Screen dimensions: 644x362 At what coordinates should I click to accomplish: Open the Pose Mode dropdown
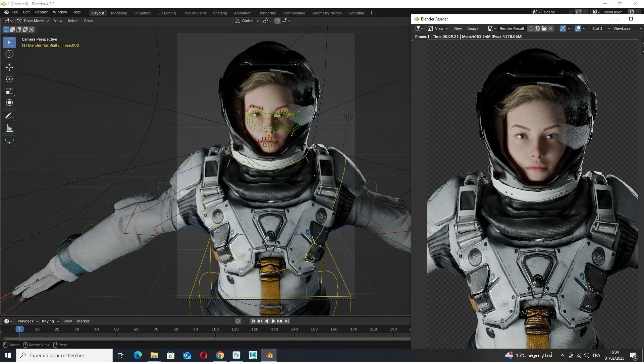[33, 21]
